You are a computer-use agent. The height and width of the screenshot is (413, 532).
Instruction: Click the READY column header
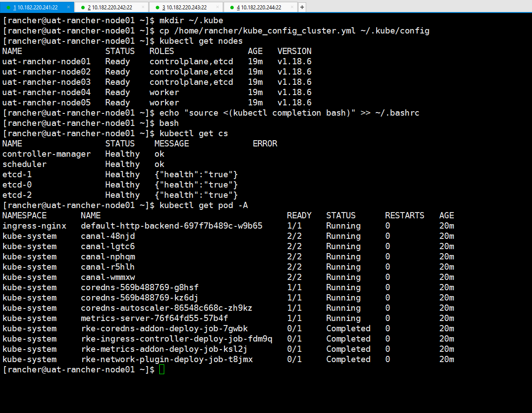pos(299,216)
